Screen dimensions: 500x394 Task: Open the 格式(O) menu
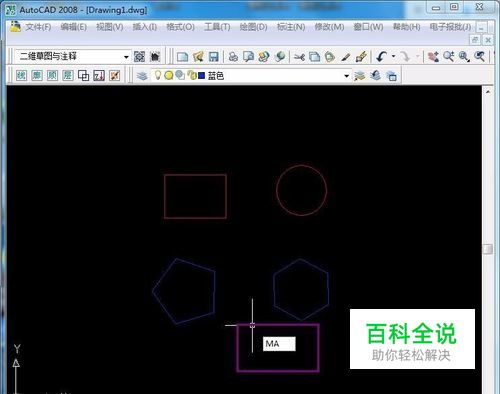click(x=180, y=27)
